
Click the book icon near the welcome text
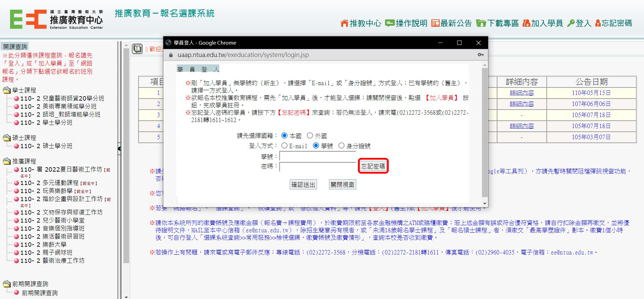[x=137, y=49]
